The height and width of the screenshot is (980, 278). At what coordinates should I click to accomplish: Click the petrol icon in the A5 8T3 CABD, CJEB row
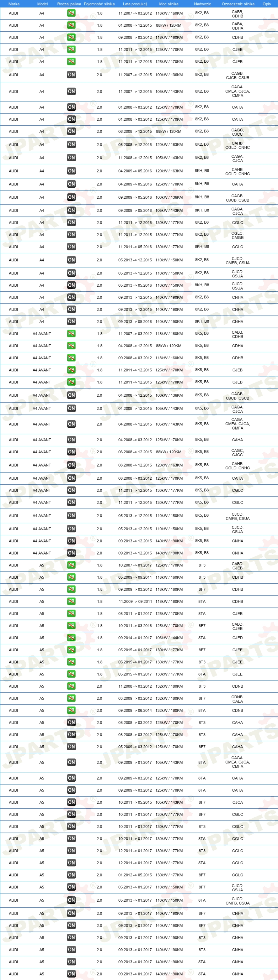point(71,565)
